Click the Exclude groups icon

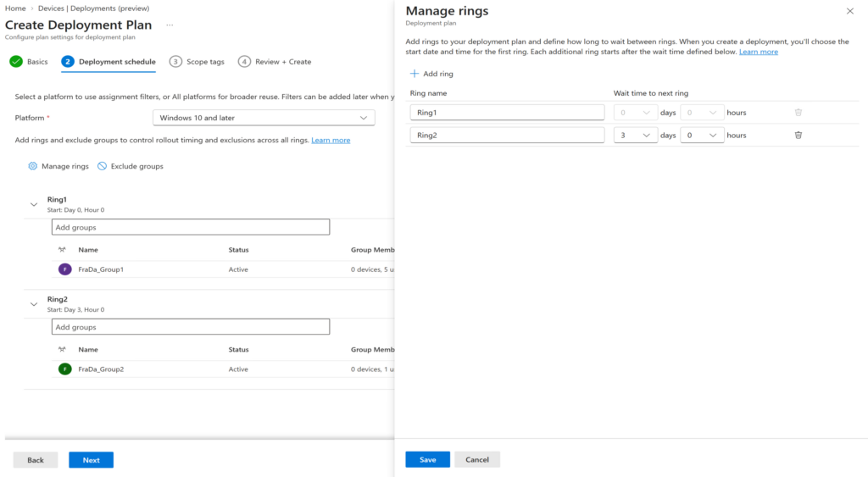pos(102,166)
